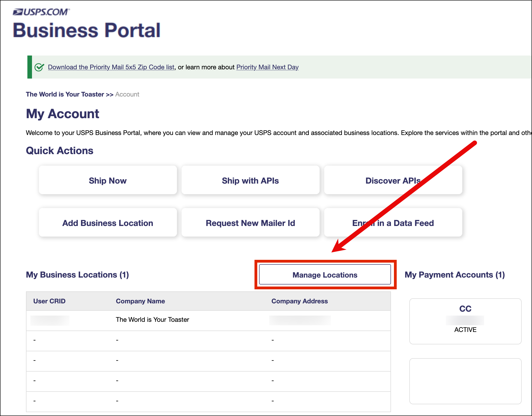Sort by the User CRID column header
The image size is (532, 416).
point(49,301)
